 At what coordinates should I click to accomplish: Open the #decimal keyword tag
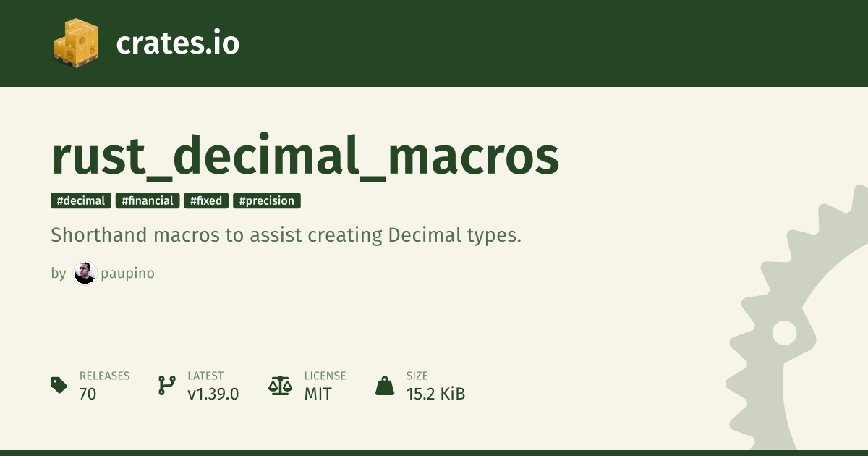tap(81, 201)
